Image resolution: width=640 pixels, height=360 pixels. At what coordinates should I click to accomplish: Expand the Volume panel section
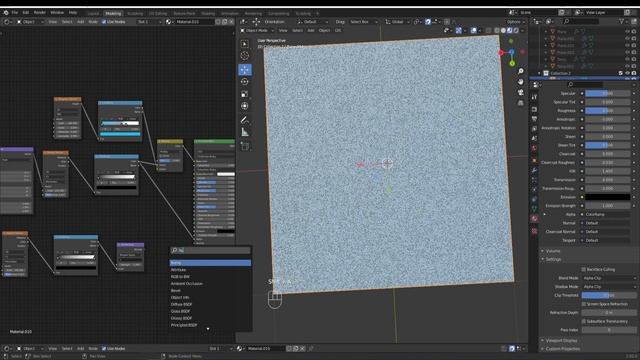(553, 251)
